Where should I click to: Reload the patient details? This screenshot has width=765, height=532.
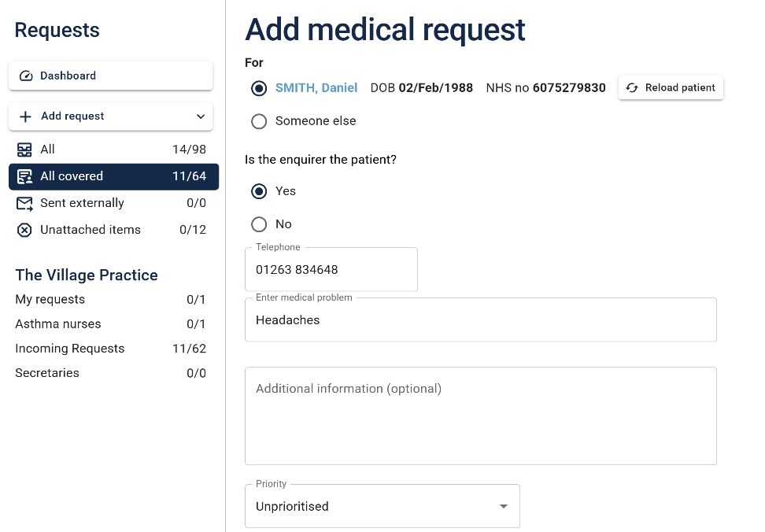pyautogui.click(x=671, y=88)
